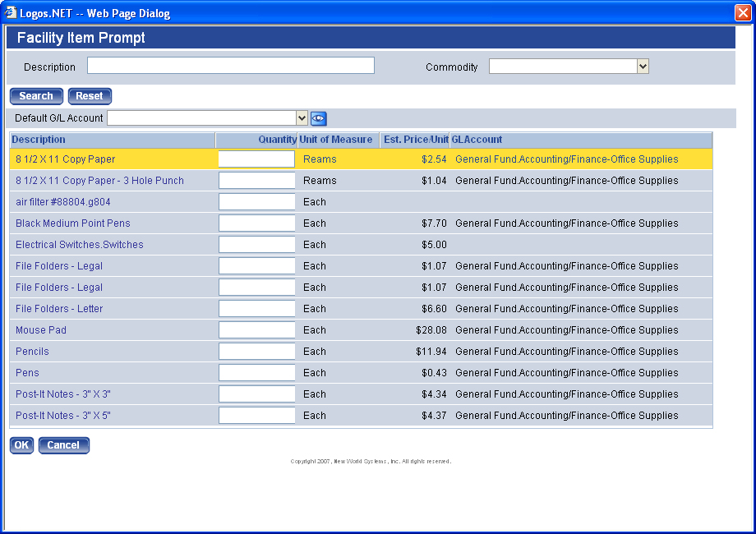Select the Mouse Pad item link
Image resolution: width=756 pixels, height=534 pixels.
coord(41,330)
